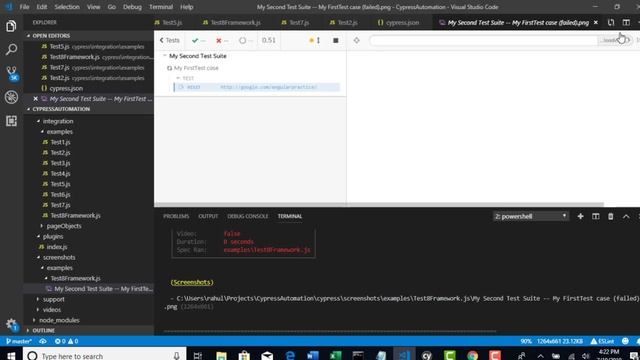Open Chrome from taskbar
This screenshot has height=360, width=640.
pos(473,356)
